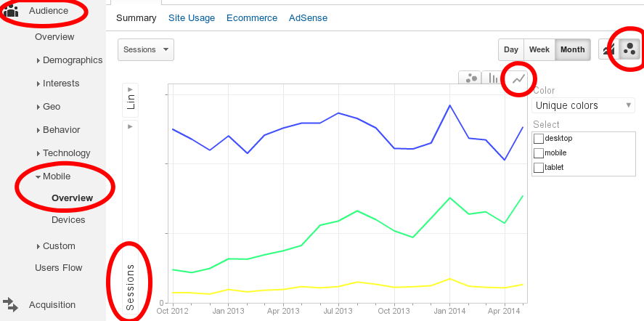Select the line chart type icon

click(x=518, y=78)
